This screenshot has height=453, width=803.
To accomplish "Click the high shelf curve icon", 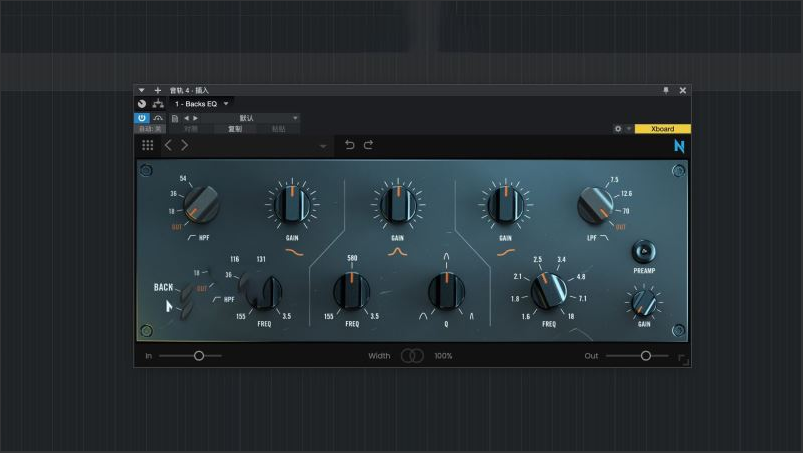I will (506, 252).
